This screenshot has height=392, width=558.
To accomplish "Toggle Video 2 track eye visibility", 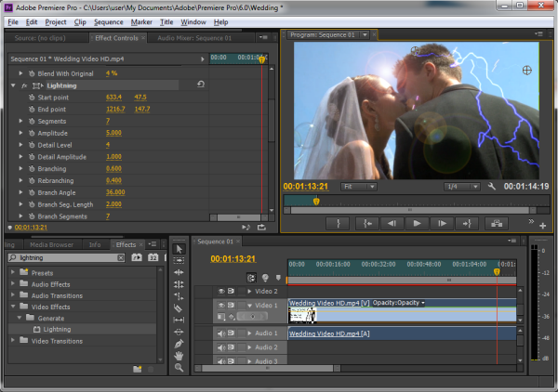I will [x=221, y=291].
